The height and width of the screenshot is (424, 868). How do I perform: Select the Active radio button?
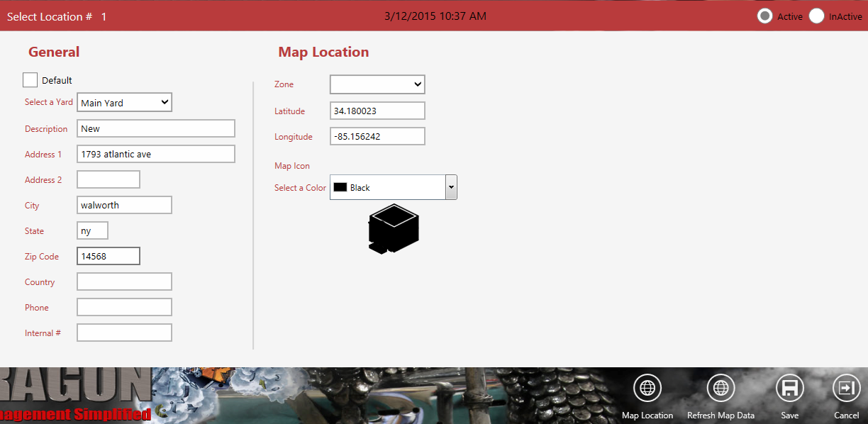point(764,16)
